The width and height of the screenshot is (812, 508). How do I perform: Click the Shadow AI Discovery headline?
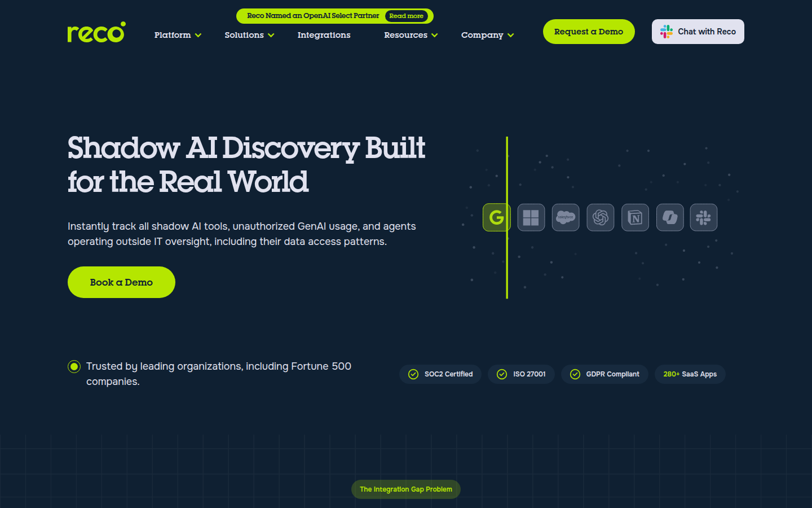tap(246, 165)
